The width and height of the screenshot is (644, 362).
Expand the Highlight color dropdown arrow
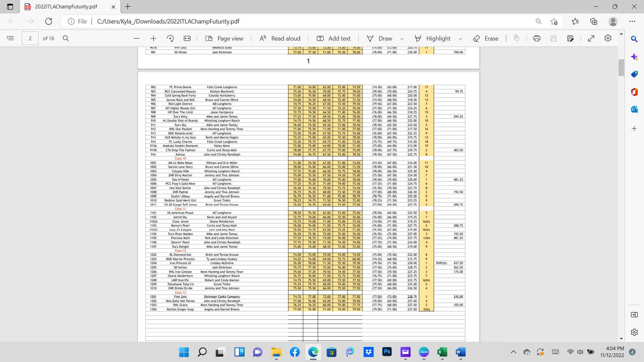click(460, 39)
